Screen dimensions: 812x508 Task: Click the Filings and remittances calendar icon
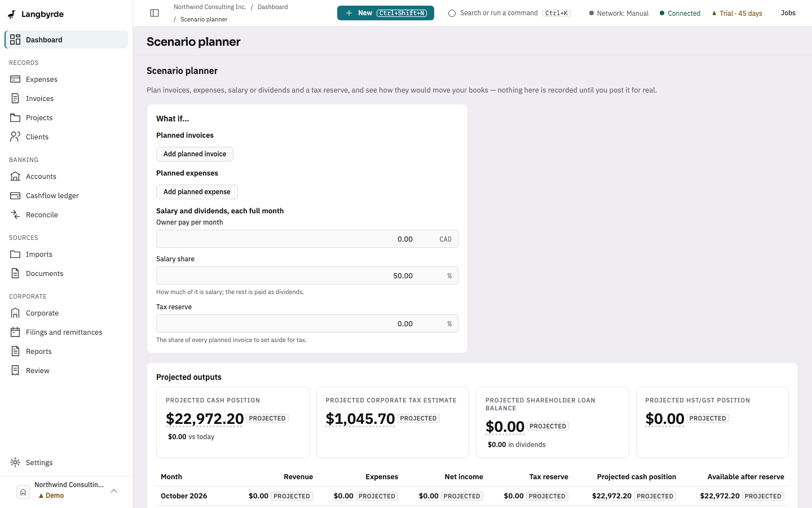[15, 332]
